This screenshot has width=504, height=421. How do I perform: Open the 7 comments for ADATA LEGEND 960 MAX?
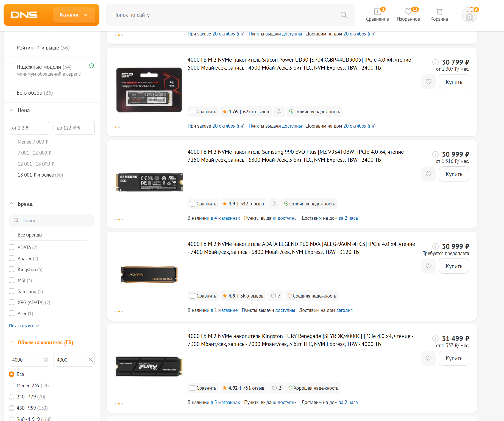(275, 296)
